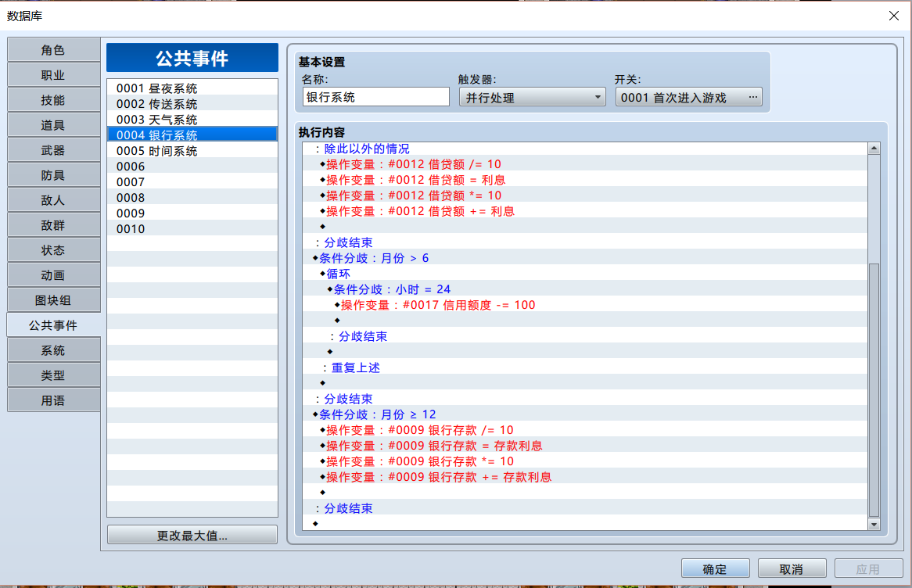Click the ellipsis on the 开关 field
The width and height of the screenshot is (912, 588).
[x=752, y=97]
